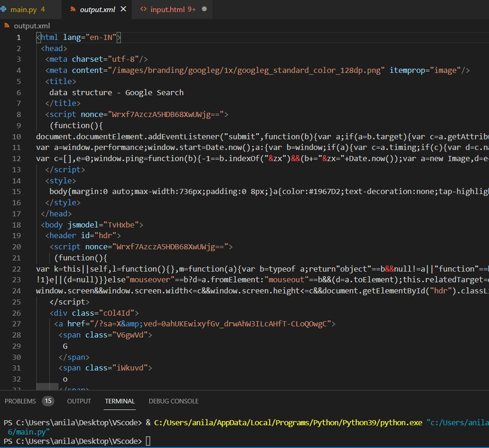Click the 9+ problem count on input.html tab
The height and width of the screenshot is (448, 489).
click(192, 10)
